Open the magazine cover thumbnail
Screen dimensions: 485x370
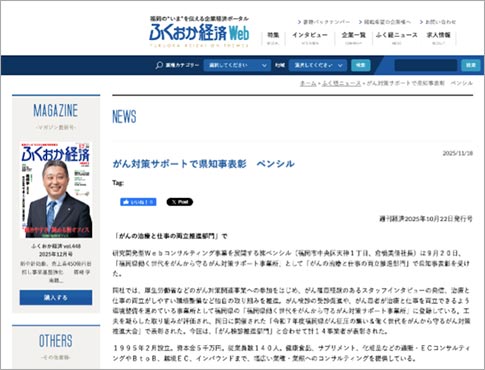(x=56, y=190)
